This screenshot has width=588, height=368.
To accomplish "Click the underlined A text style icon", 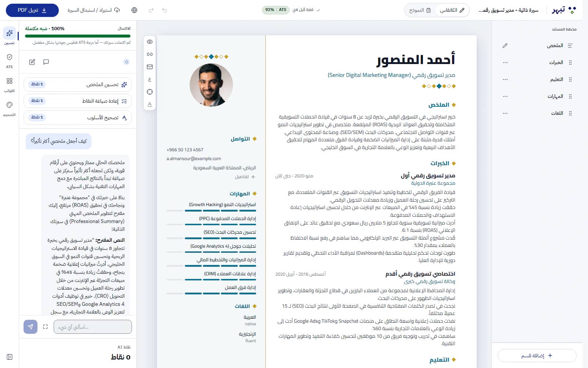I will (x=150, y=105).
